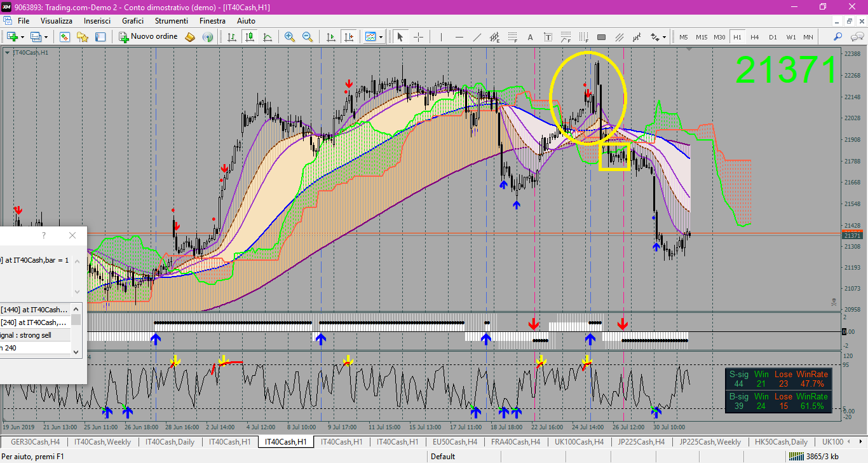The height and width of the screenshot is (463, 868).
Task: Select the Fibonacci arcs tool
Action: click(x=566, y=37)
